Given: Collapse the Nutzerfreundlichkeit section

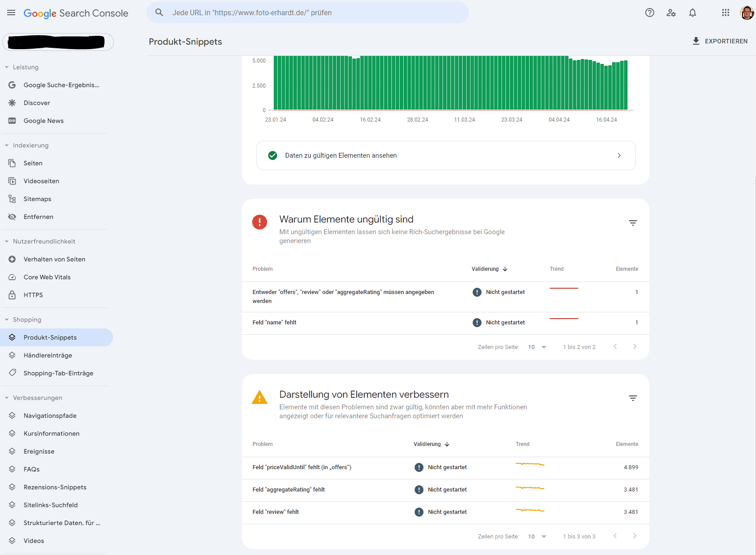Looking at the screenshot, I should click(x=7, y=241).
